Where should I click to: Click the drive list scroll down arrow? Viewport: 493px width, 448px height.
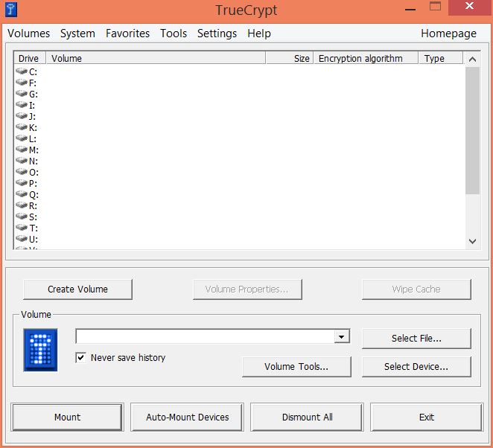472,241
